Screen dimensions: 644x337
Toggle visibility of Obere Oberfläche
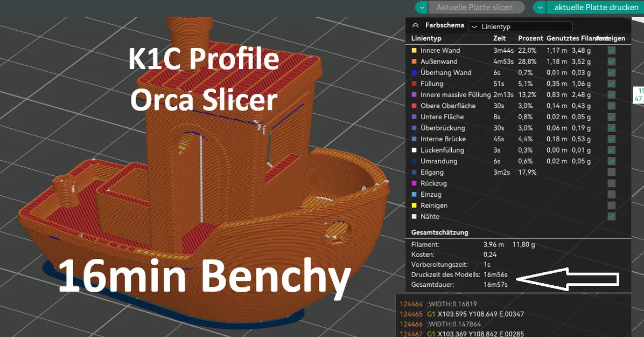[612, 106]
